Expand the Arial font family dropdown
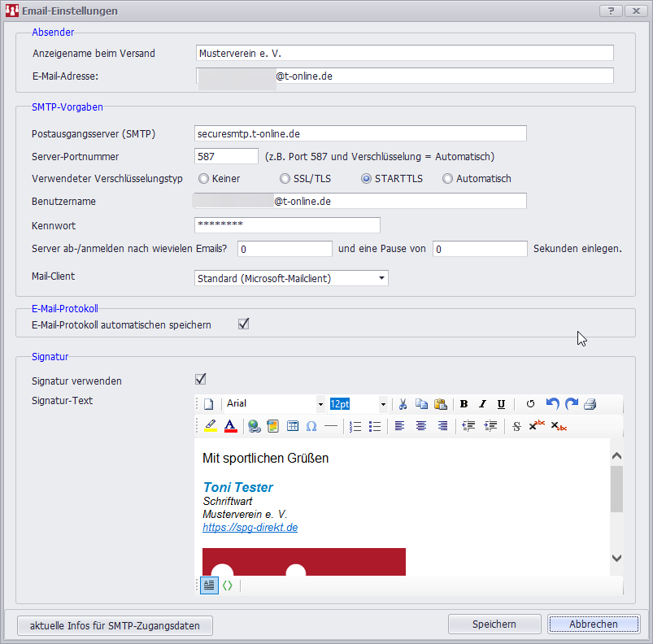The image size is (653, 644). coord(320,404)
